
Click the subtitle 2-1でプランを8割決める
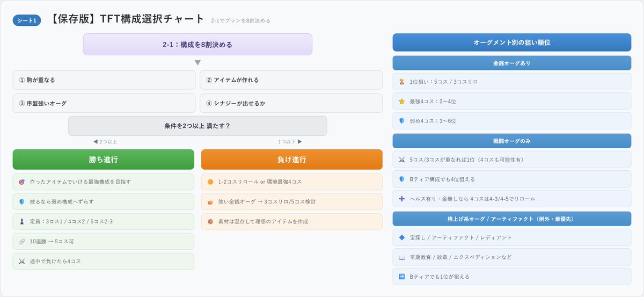(241, 21)
